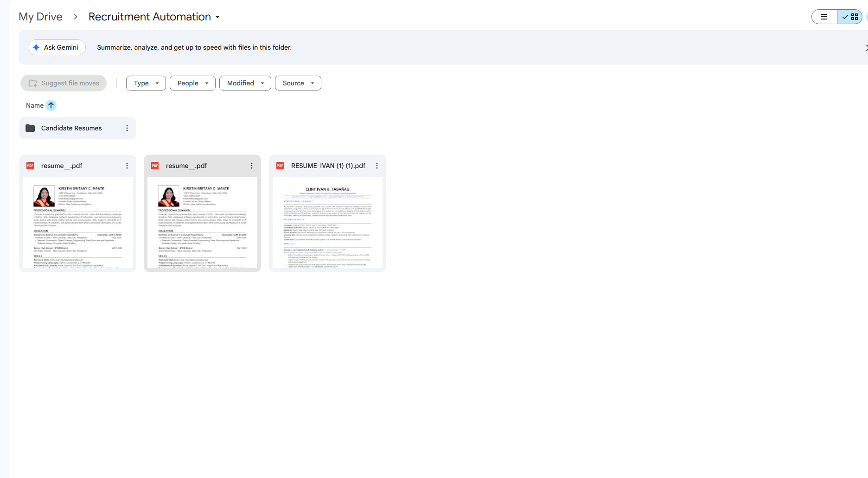Open the Source filter dropdown

pyautogui.click(x=298, y=83)
